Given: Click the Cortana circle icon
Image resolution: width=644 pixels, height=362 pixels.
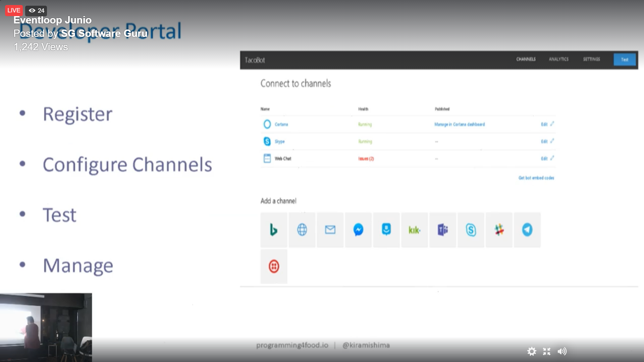Looking at the screenshot, I should (267, 124).
